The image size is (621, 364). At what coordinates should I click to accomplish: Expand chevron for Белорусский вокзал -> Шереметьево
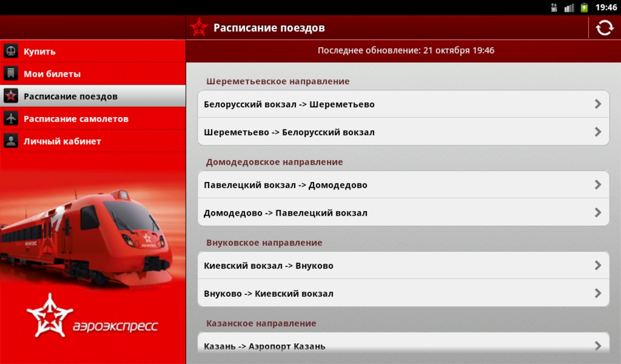pyautogui.click(x=598, y=104)
